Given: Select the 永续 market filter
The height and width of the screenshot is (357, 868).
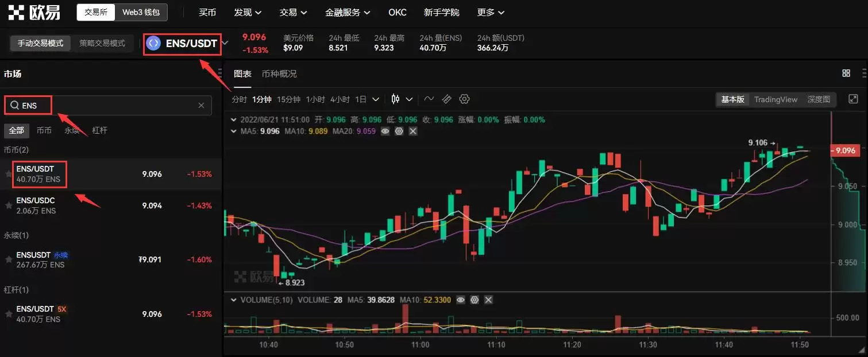Looking at the screenshot, I should [x=72, y=130].
